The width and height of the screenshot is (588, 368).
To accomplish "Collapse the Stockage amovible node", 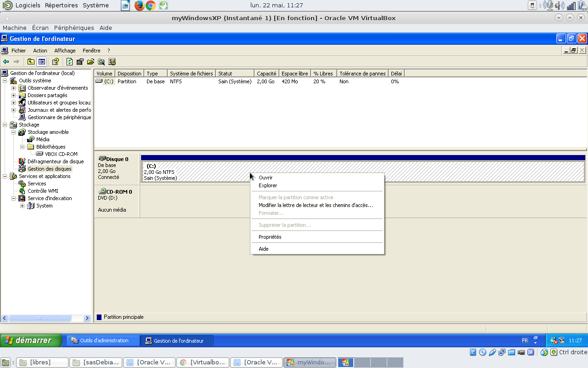I will [x=14, y=132].
